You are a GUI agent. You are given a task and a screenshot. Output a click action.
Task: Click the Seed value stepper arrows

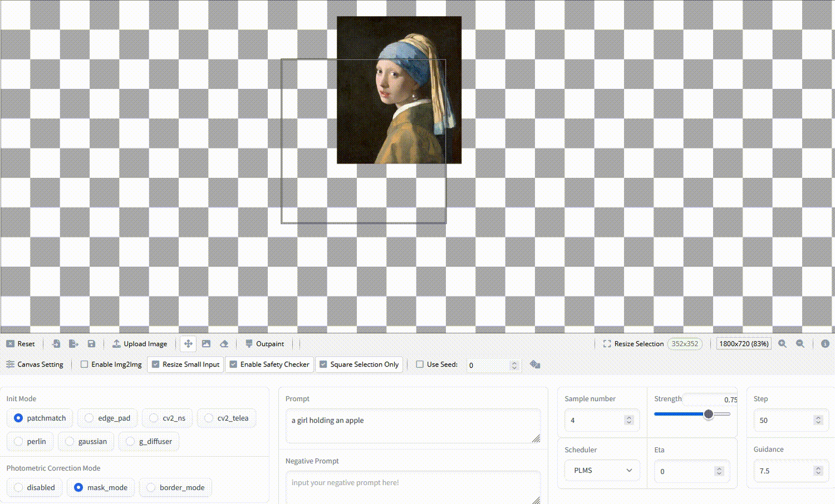[x=514, y=365]
